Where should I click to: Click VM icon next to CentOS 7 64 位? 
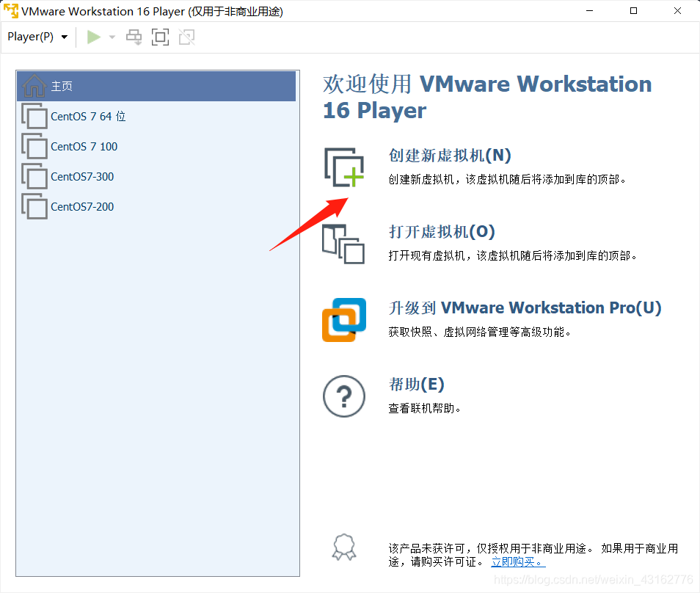coord(34,117)
